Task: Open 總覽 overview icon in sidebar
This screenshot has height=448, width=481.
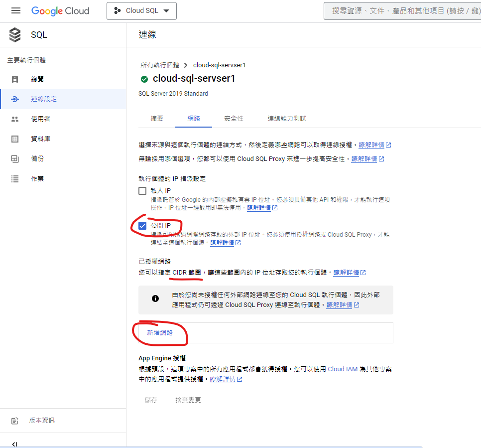Action: coord(15,79)
